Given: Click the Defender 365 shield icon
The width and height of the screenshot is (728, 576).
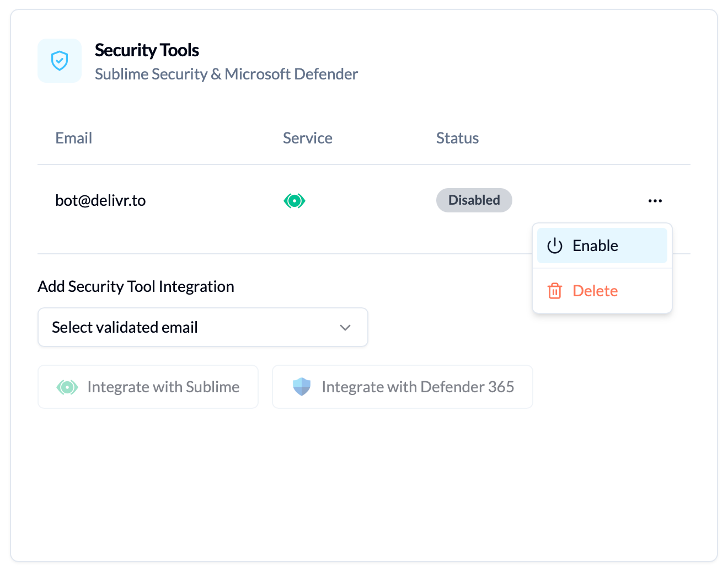Looking at the screenshot, I should [x=302, y=387].
